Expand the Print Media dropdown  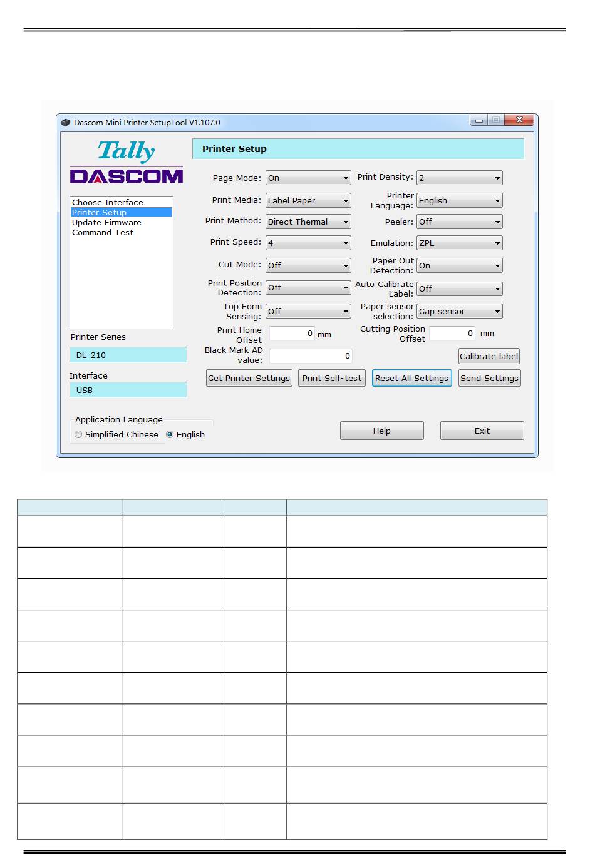[308, 201]
